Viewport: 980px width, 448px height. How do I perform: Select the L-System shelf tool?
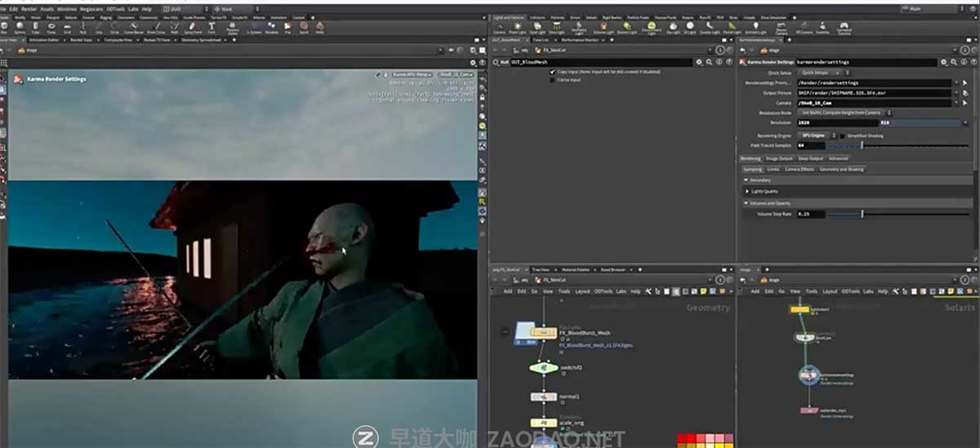coord(254,28)
